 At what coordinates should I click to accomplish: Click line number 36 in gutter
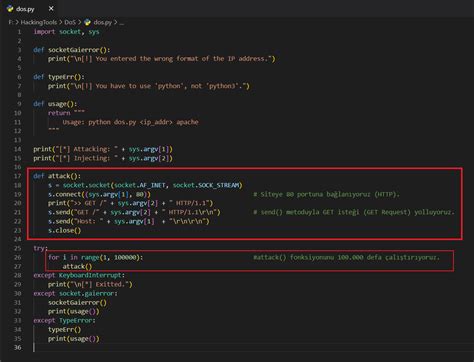(x=18, y=347)
